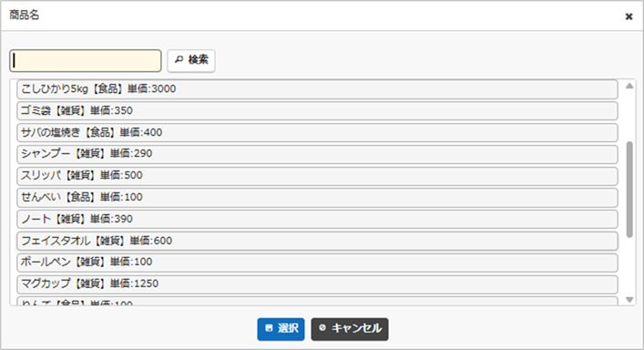Click the 検索 search button
This screenshot has height=350, width=644.
[x=191, y=60]
